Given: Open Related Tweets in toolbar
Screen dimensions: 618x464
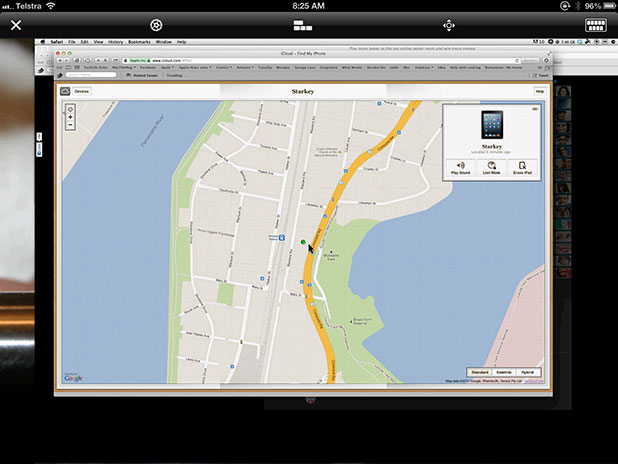Looking at the screenshot, I should click(x=142, y=75).
